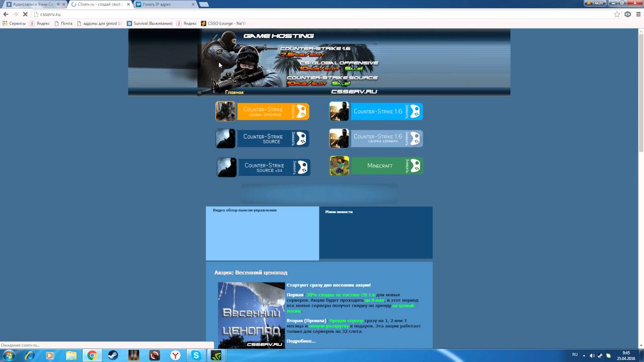Screen dimensions: 644x362
Task: Open the Весенний ценопад promo image
Action: pos(251,315)
